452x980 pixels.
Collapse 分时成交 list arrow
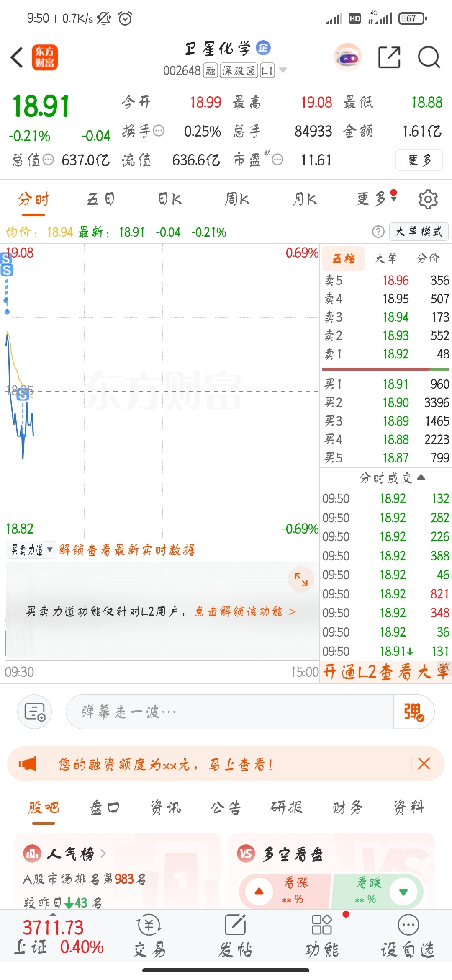pyautogui.click(x=421, y=477)
